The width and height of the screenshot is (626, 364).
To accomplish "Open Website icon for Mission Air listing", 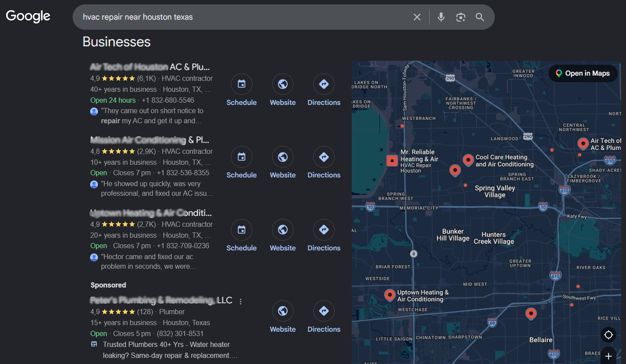I will (283, 157).
